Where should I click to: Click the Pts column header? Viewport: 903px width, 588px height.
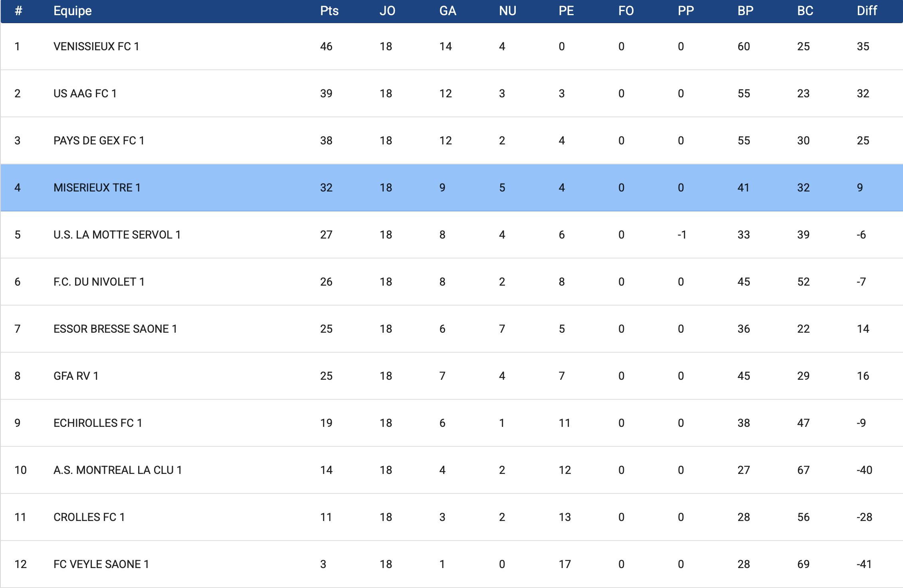[329, 11]
